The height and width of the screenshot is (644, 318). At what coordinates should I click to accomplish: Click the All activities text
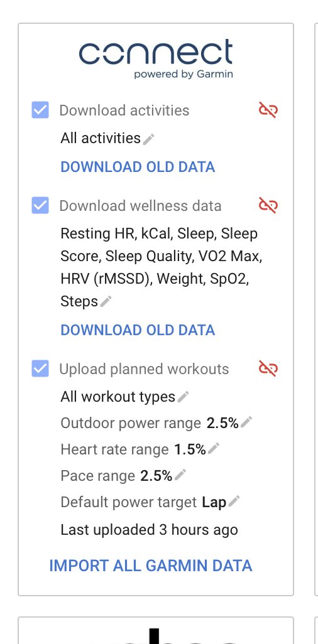click(101, 138)
